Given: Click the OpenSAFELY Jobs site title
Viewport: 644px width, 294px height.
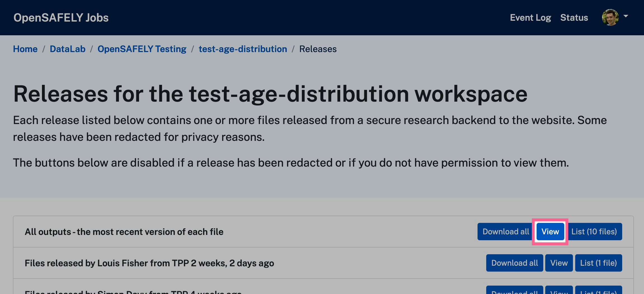Looking at the screenshot, I should coord(61,18).
